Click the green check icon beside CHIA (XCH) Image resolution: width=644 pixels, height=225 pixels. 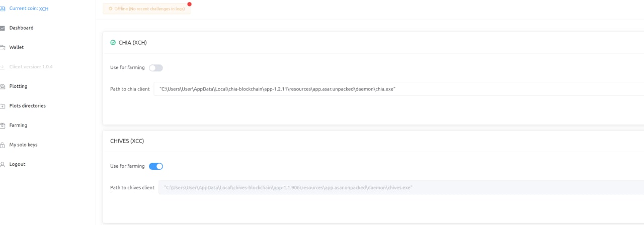(x=113, y=43)
